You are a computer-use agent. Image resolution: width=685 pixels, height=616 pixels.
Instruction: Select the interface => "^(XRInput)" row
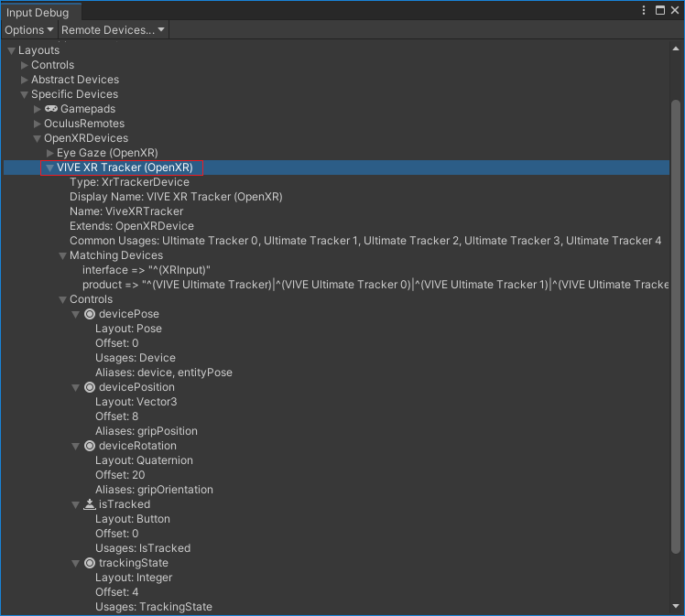pyautogui.click(x=336, y=270)
